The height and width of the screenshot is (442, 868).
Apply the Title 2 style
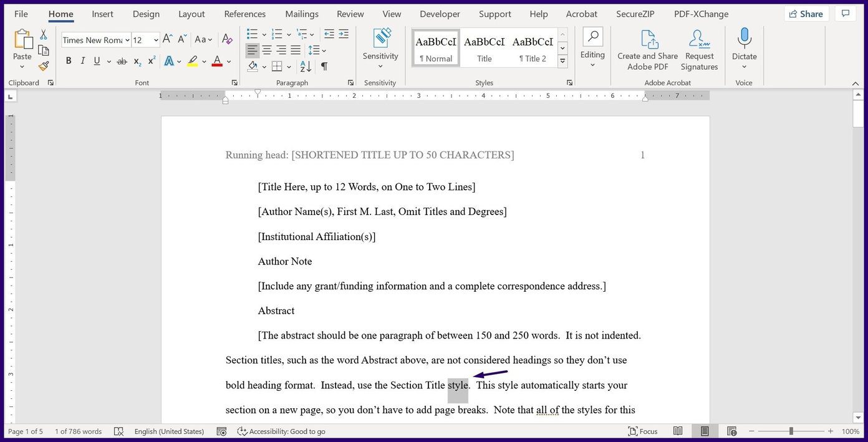point(533,47)
